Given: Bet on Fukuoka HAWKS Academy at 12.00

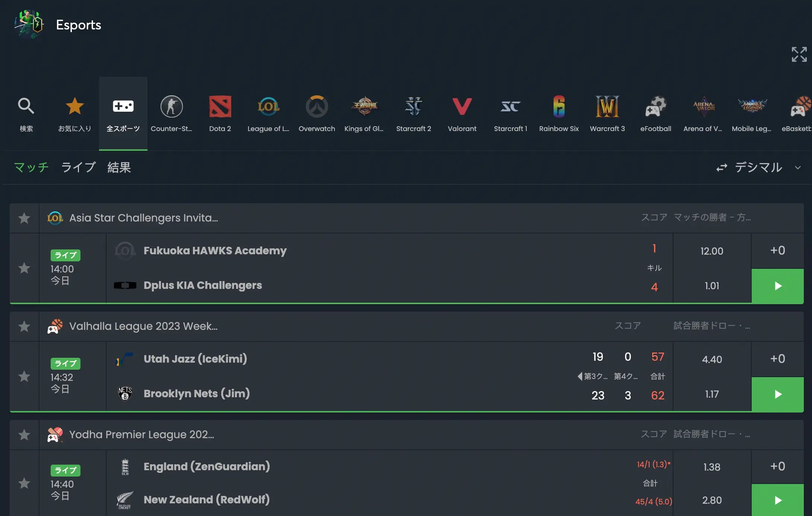Looking at the screenshot, I should [712, 251].
